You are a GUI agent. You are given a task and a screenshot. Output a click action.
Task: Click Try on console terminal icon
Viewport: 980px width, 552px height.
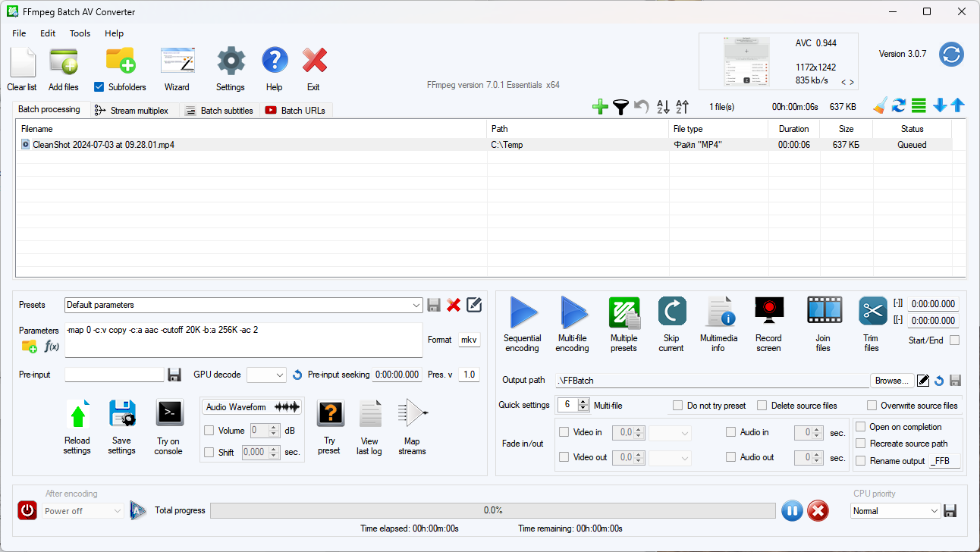pos(169,413)
